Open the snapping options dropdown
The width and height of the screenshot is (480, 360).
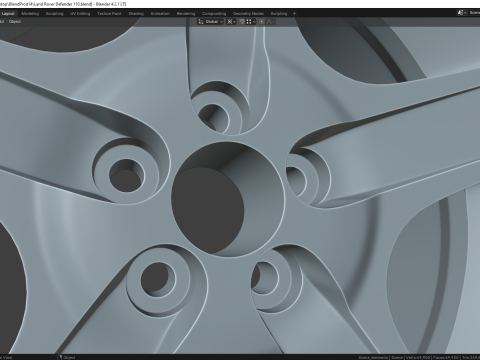pos(251,22)
